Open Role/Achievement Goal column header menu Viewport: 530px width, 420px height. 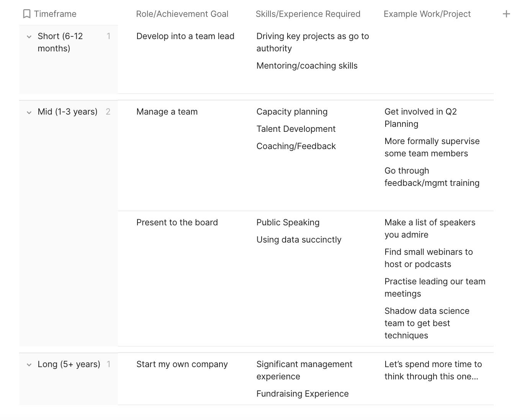coord(182,14)
